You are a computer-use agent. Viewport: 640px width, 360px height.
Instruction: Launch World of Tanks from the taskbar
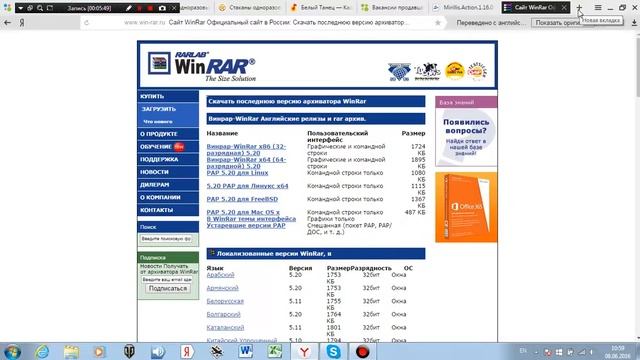(129, 351)
